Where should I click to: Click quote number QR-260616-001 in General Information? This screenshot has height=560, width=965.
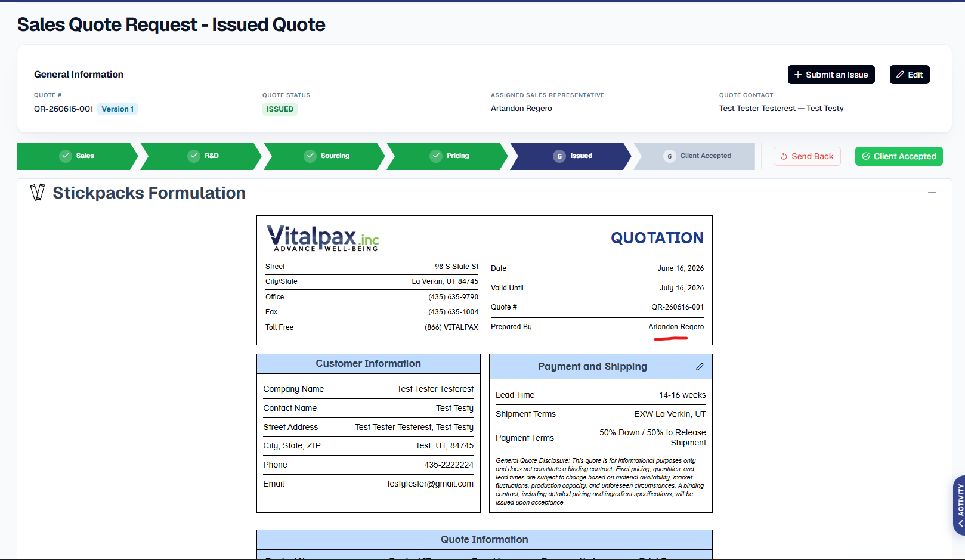point(64,109)
